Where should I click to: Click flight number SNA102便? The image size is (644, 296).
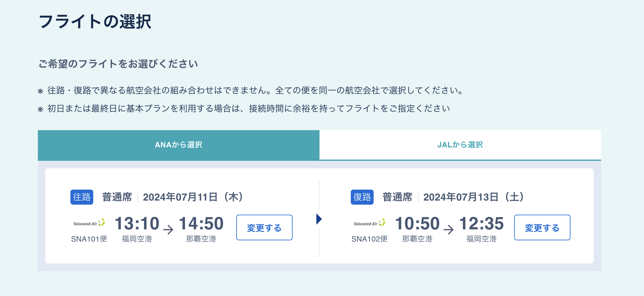pyautogui.click(x=370, y=239)
